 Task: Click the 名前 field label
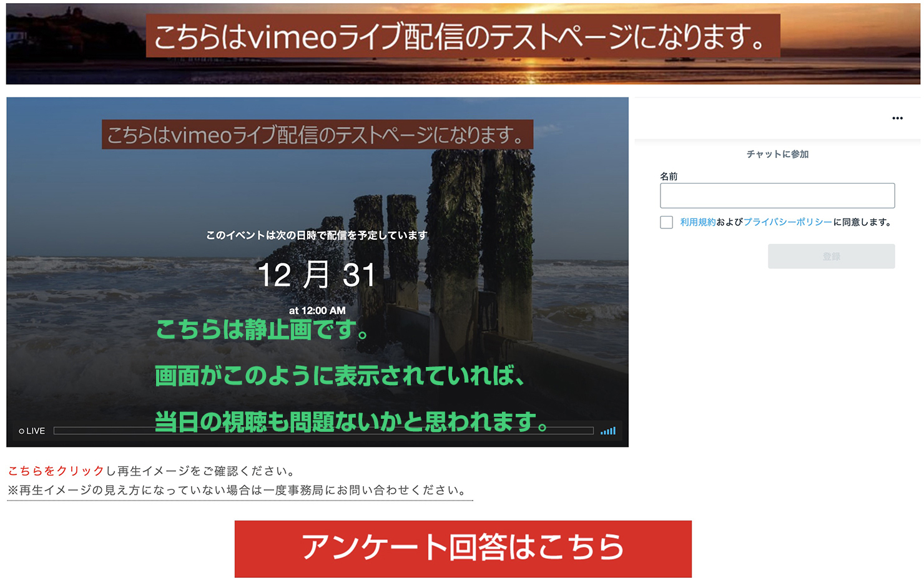pyautogui.click(x=669, y=176)
